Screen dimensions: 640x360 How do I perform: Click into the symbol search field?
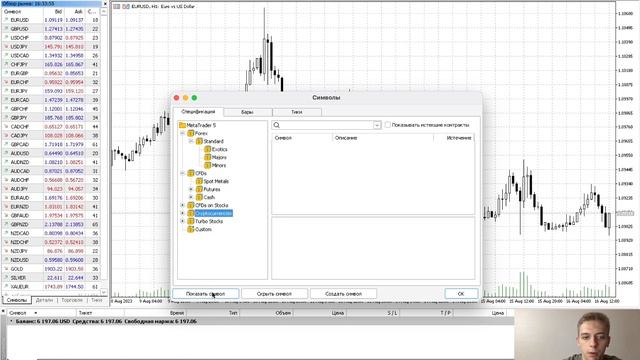[327, 125]
